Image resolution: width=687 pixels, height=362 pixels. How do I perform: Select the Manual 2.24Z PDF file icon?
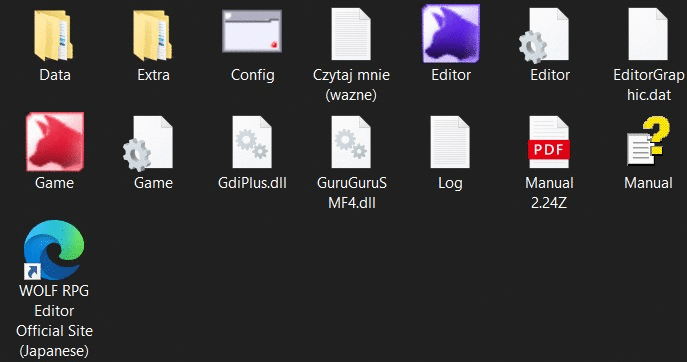coord(549,142)
